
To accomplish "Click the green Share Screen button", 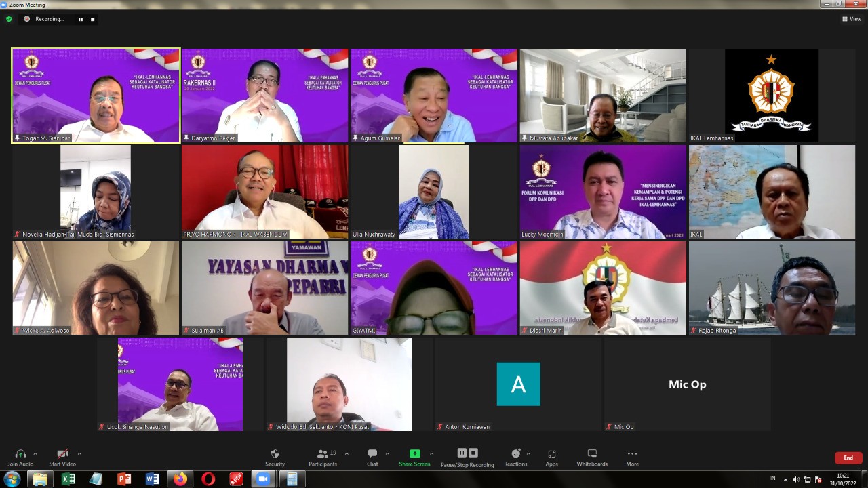I will (x=414, y=457).
